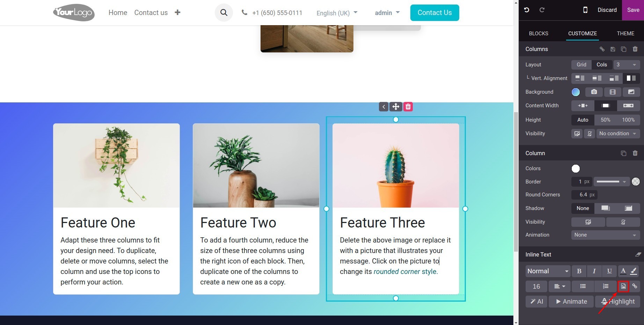Open the search magnifier icon
This screenshot has width=644, height=325.
tap(224, 13)
